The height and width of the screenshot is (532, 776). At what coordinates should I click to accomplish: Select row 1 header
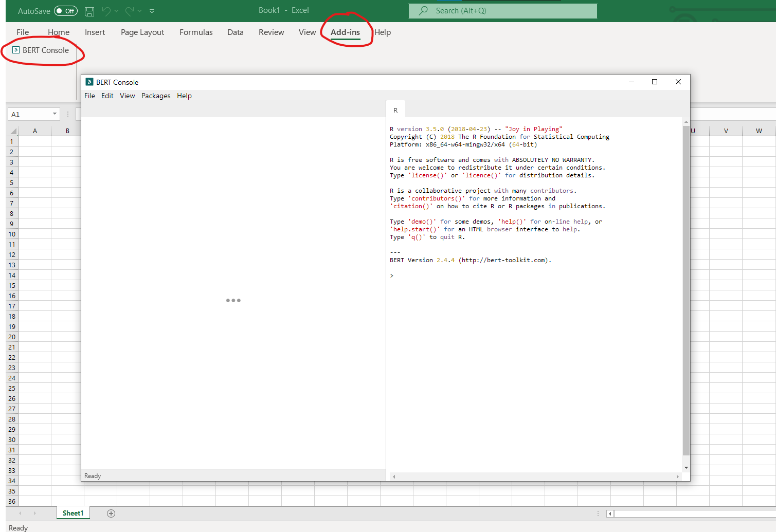12,141
